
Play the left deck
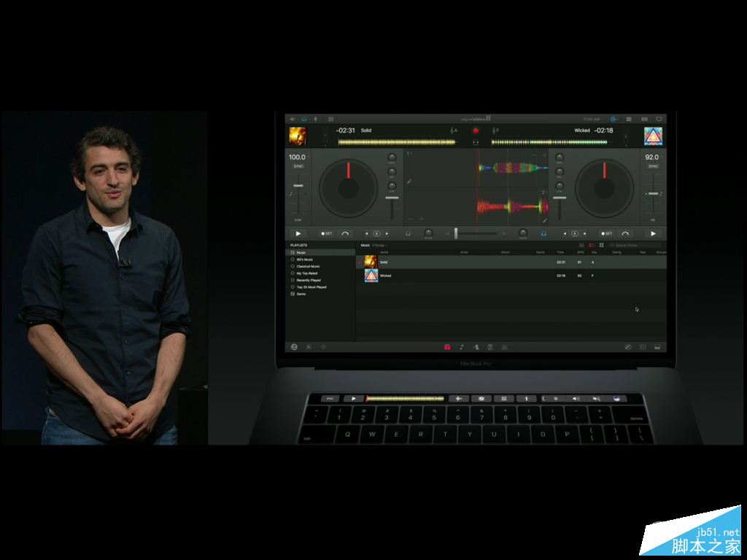point(298,234)
